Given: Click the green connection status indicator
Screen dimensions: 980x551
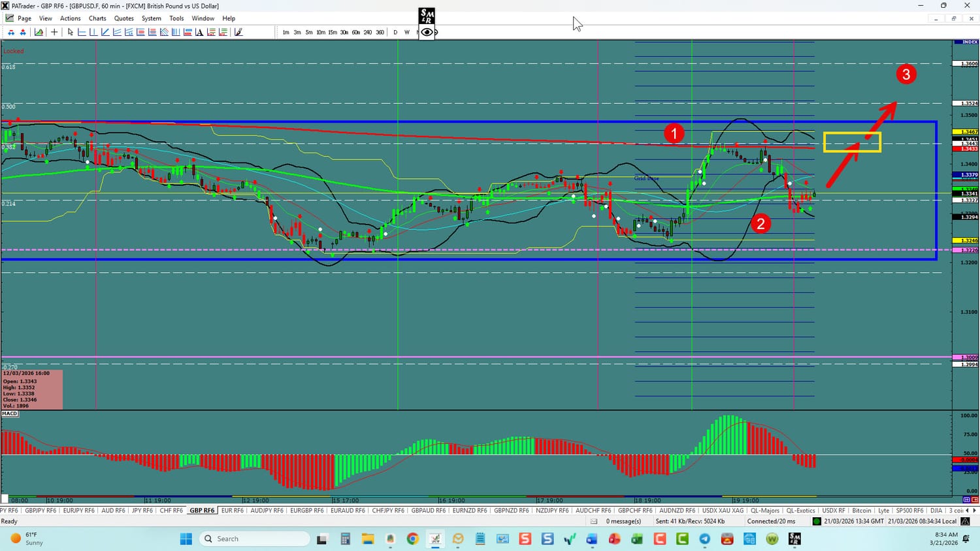Looking at the screenshot, I should click(x=817, y=521).
